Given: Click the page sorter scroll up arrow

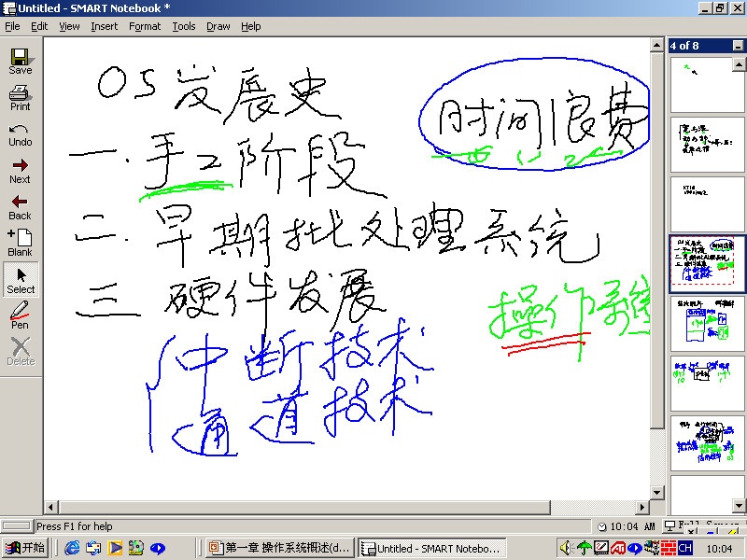Looking at the screenshot, I should 740,63.
